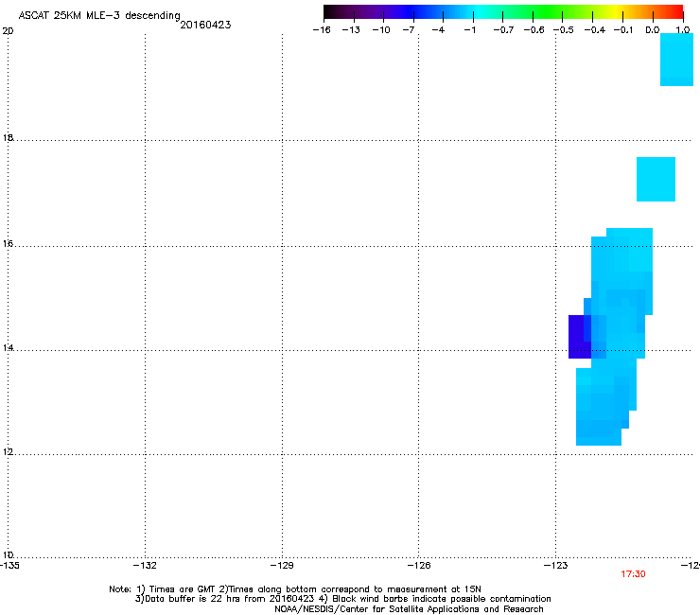
Task: Click the latitude label 18 on the axis
Action: point(8,137)
